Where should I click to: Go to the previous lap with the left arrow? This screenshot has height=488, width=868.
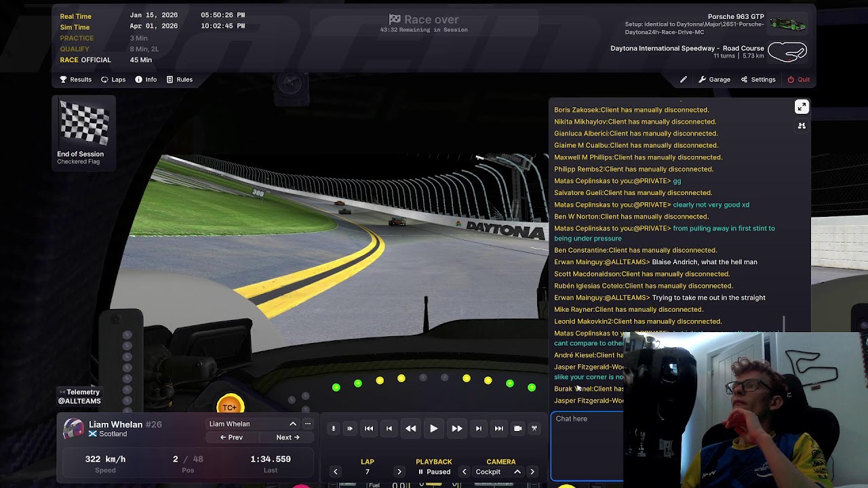click(336, 472)
